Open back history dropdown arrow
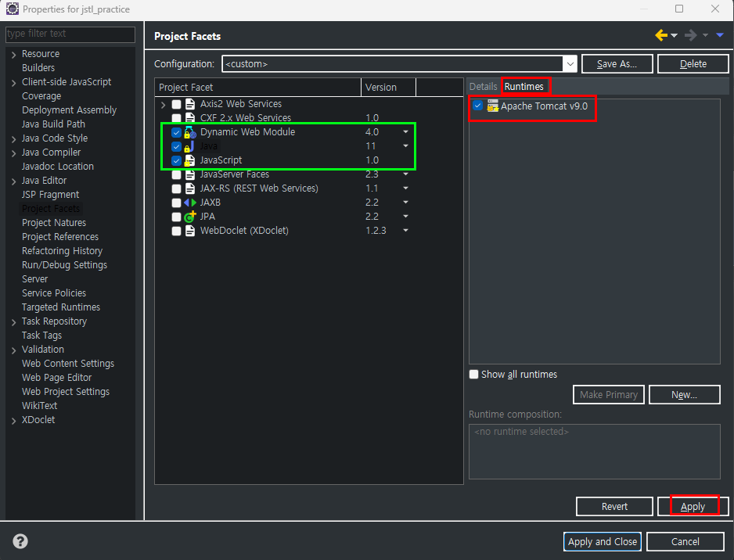The width and height of the screenshot is (734, 560). (x=674, y=35)
